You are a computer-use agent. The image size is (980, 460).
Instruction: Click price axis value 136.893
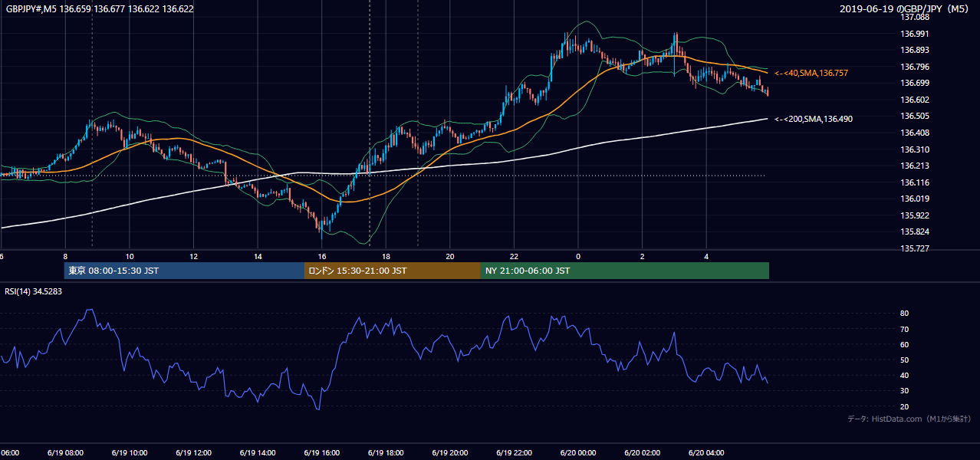tap(915, 50)
